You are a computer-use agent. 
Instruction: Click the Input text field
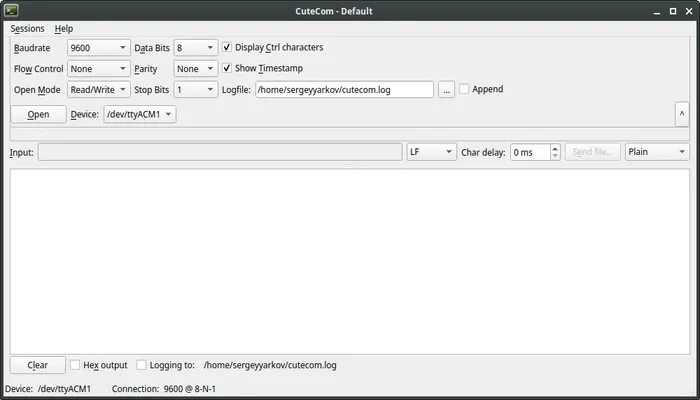[220, 152]
